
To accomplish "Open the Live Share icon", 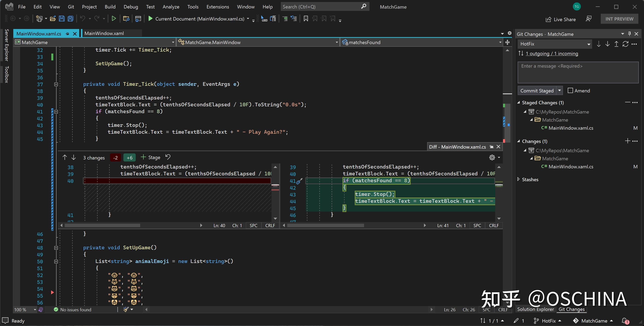I will [x=549, y=19].
